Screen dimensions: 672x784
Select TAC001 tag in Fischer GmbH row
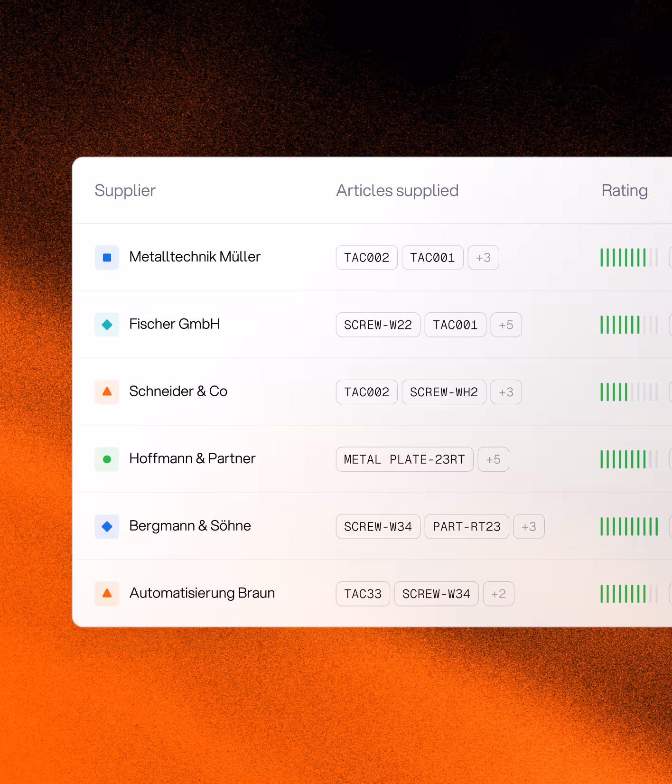coord(456,325)
